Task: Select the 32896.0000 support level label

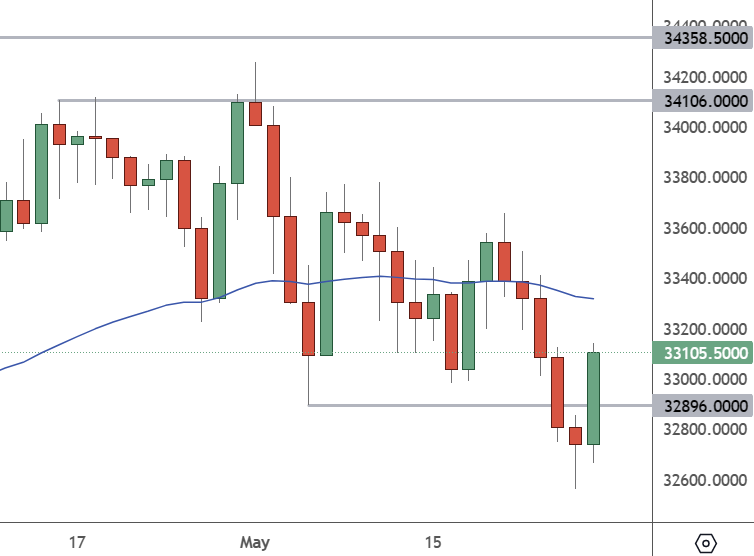Action: tap(701, 405)
